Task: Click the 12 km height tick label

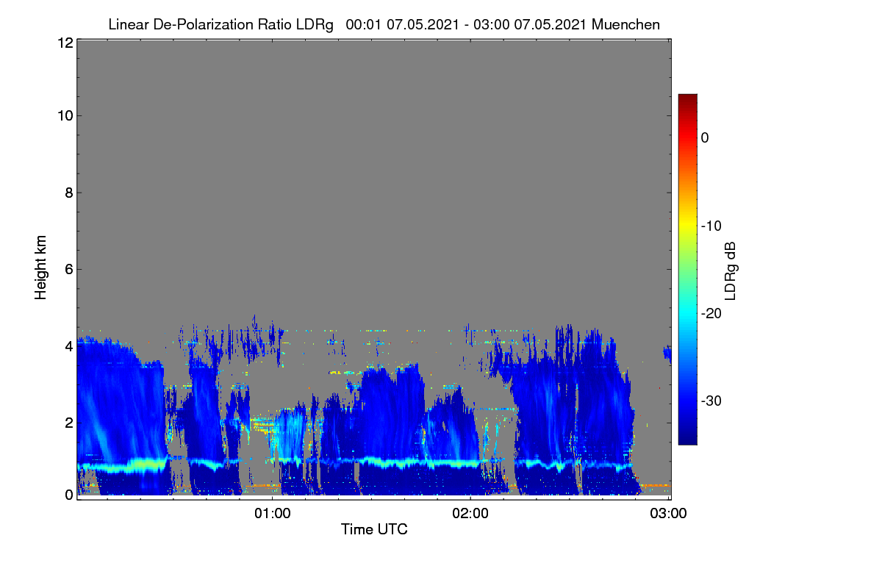Action: [x=65, y=43]
